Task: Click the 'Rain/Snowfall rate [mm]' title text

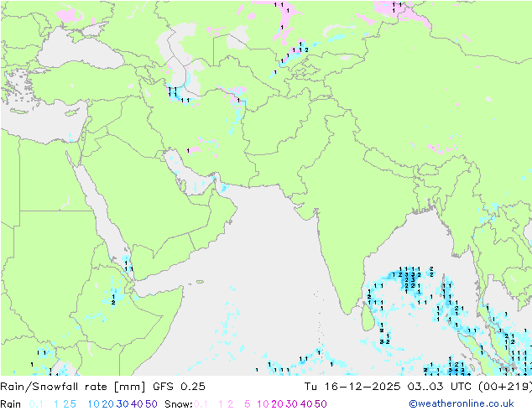Action: (73, 387)
